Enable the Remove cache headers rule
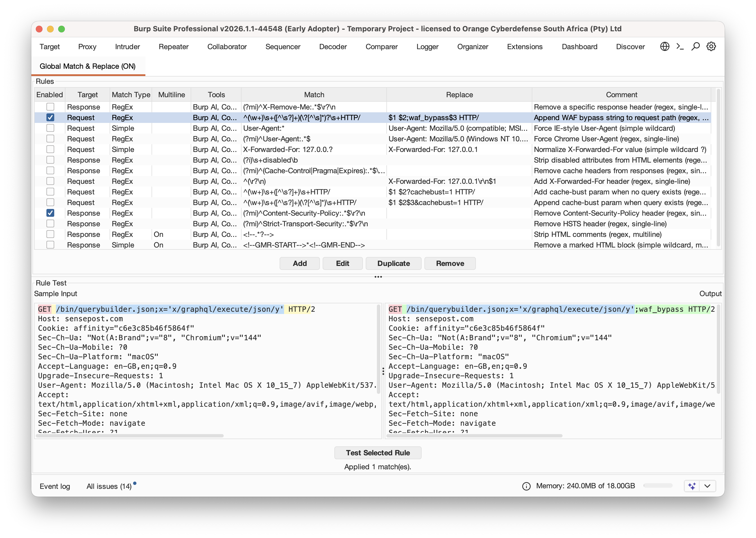The width and height of the screenshot is (756, 538). click(50, 170)
